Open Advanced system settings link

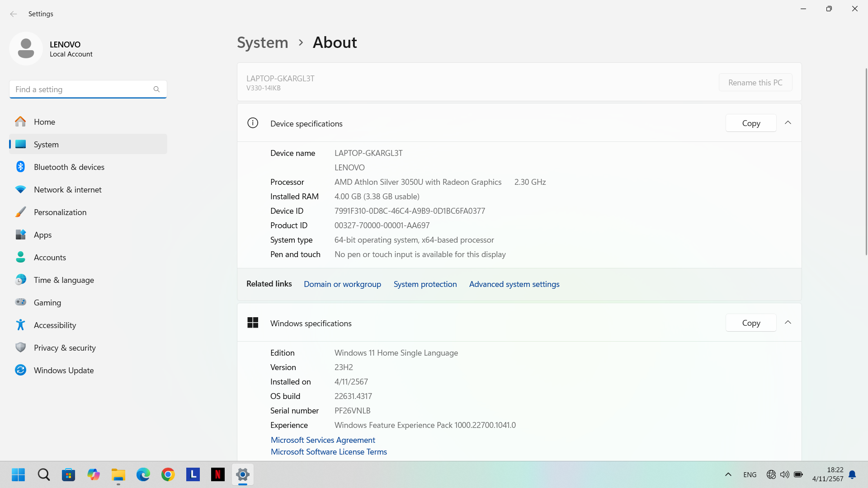coord(514,284)
